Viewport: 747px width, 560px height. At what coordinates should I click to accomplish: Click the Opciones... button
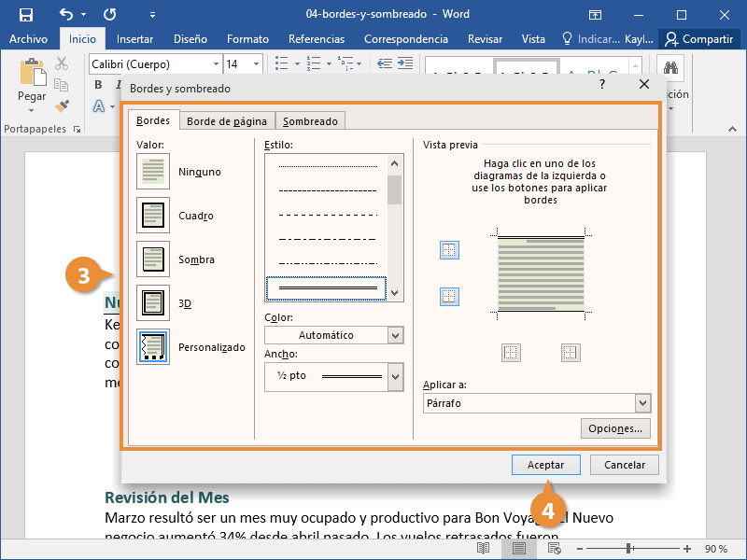tap(614, 428)
